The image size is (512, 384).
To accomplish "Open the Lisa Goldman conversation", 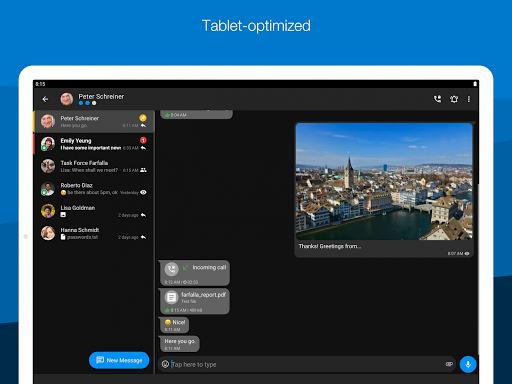I will pos(94,211).
